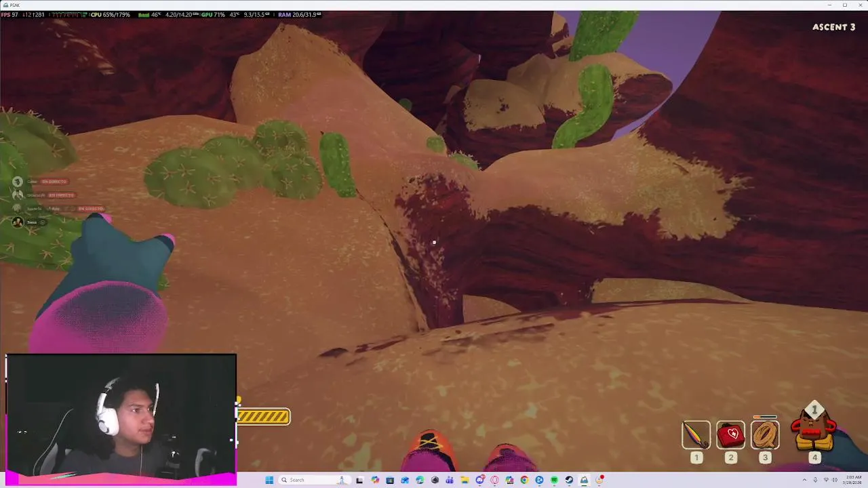Open Task View from the taskbar
The height and width of the screenshot is (488, 868).
pyautogui.click(x=359, y=480)
